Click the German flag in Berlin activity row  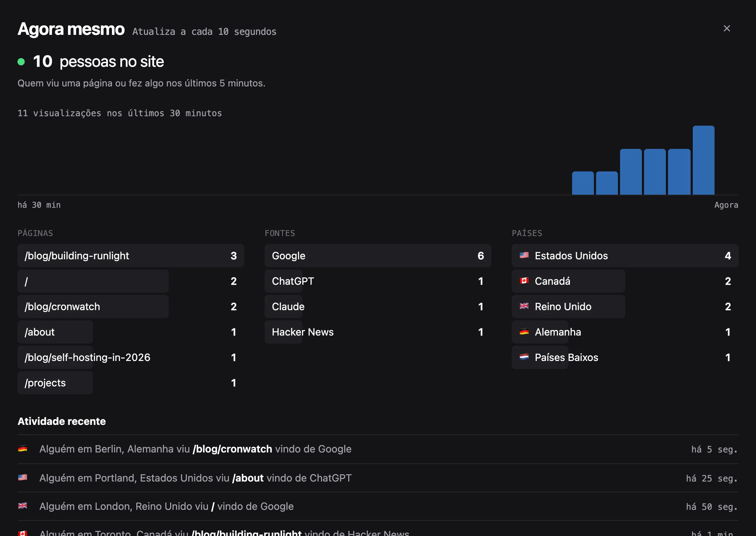pos(23,449)
